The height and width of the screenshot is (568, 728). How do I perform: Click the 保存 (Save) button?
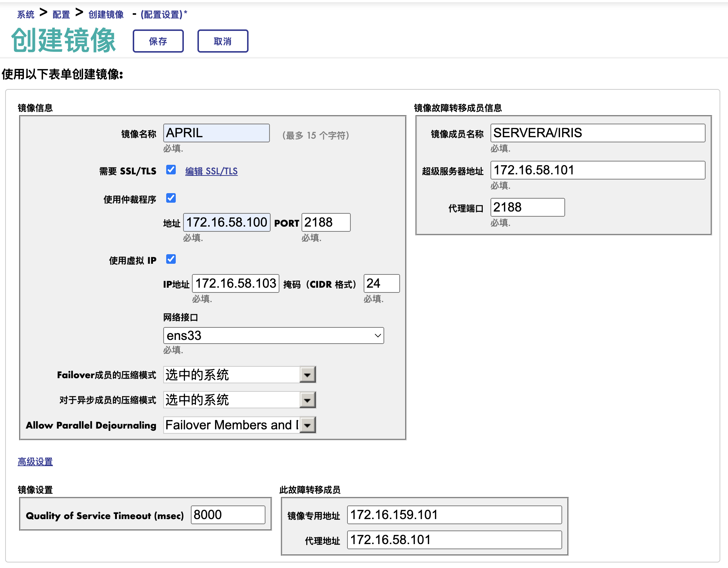(158, 41)
